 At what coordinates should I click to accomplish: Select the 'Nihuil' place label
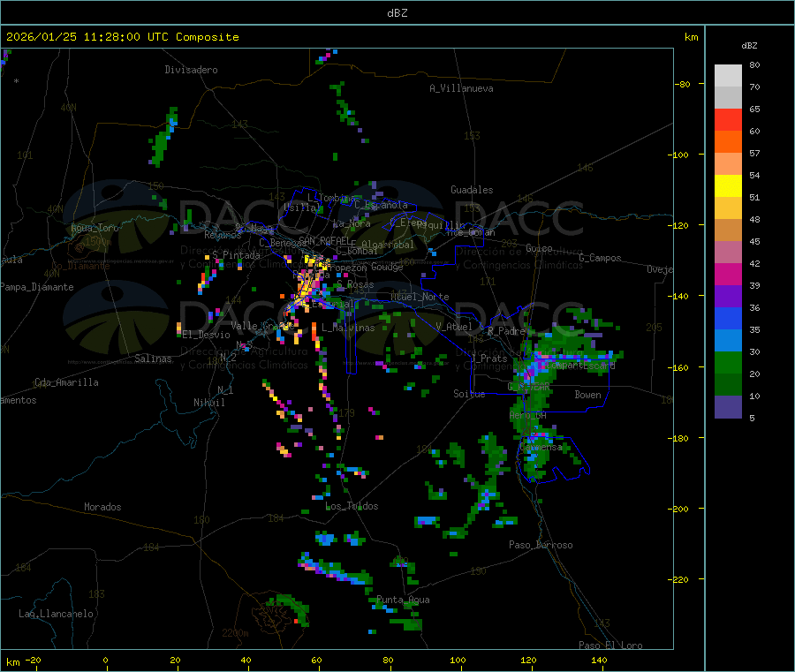[208, 403]
